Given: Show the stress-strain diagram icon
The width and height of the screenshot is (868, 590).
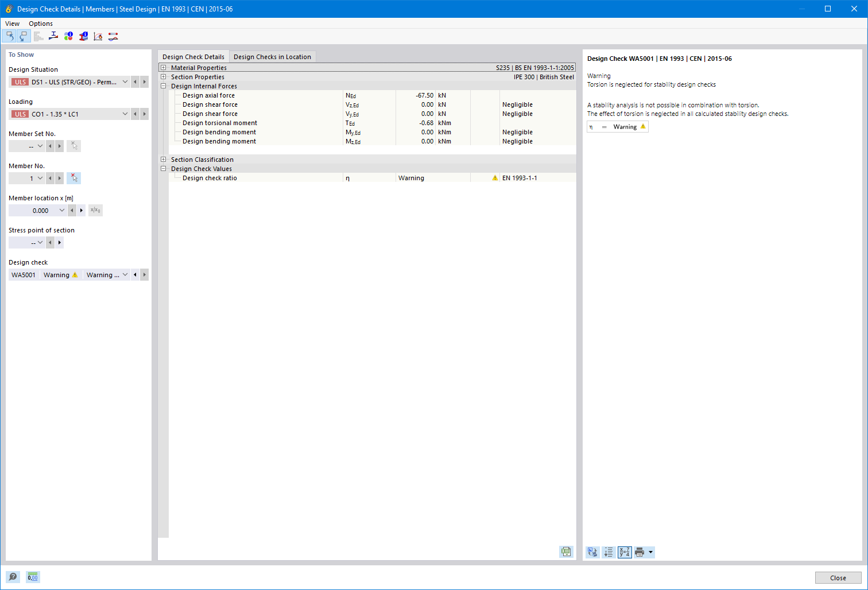Looking at the screenshot, I should point(98,36).
